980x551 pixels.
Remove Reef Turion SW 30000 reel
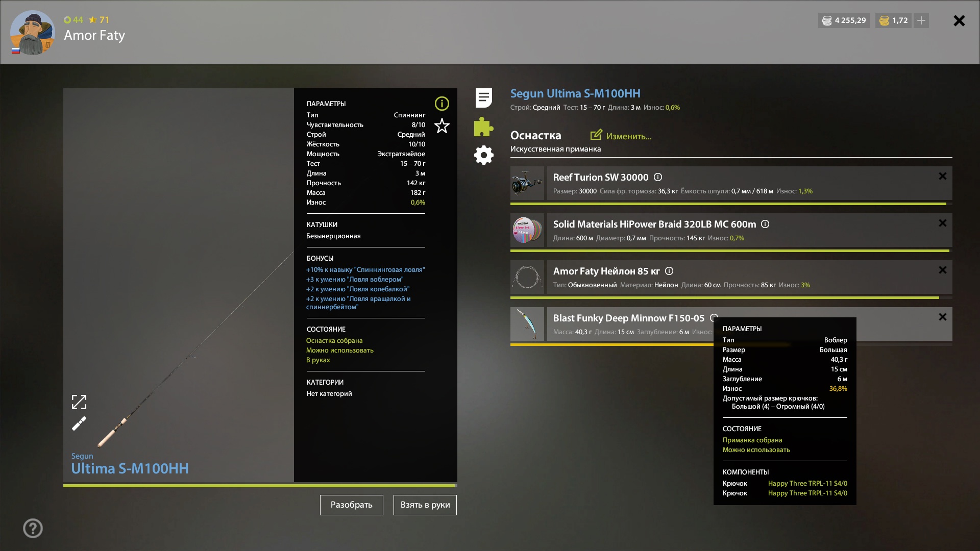[943, 176]
